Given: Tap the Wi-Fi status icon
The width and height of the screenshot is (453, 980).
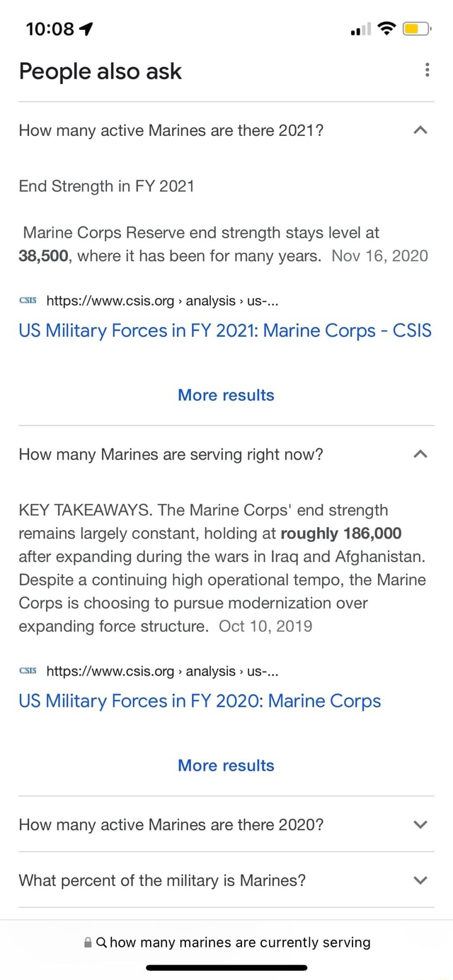Looking at the screenshot, I should click(x=386, y=28).
